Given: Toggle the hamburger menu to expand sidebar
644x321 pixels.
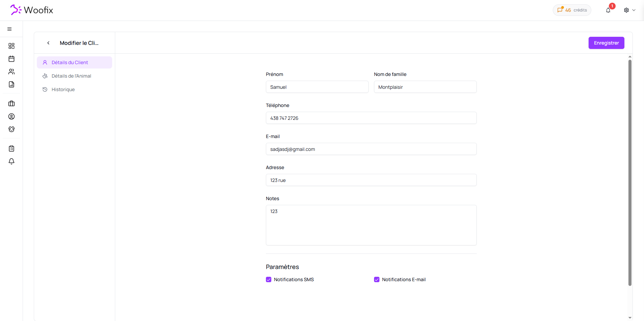Looking at the screenshot, I should coord(9,29).
